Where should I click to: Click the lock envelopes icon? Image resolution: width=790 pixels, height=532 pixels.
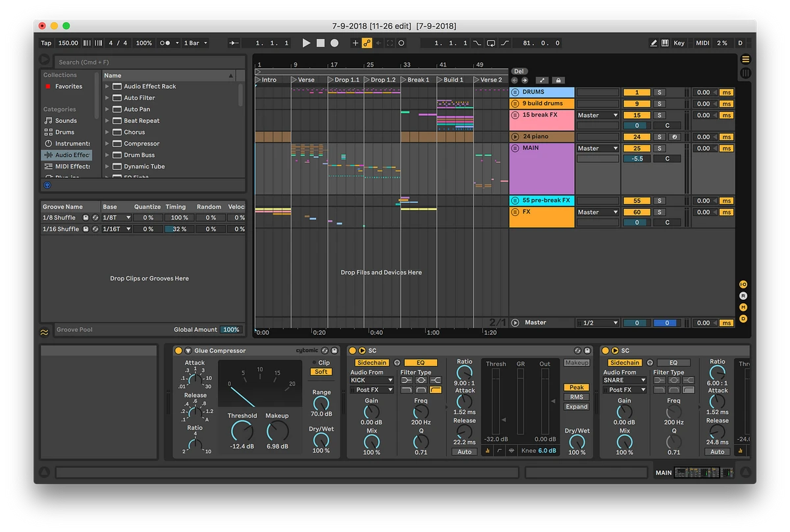[x=558, y=80]
